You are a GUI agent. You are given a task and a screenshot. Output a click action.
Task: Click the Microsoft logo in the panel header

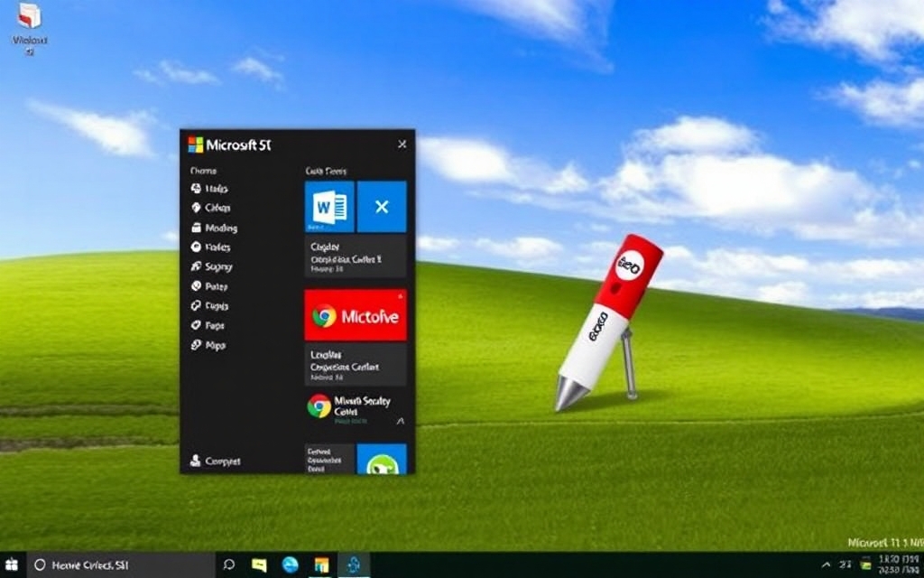(x=196, y=144)
